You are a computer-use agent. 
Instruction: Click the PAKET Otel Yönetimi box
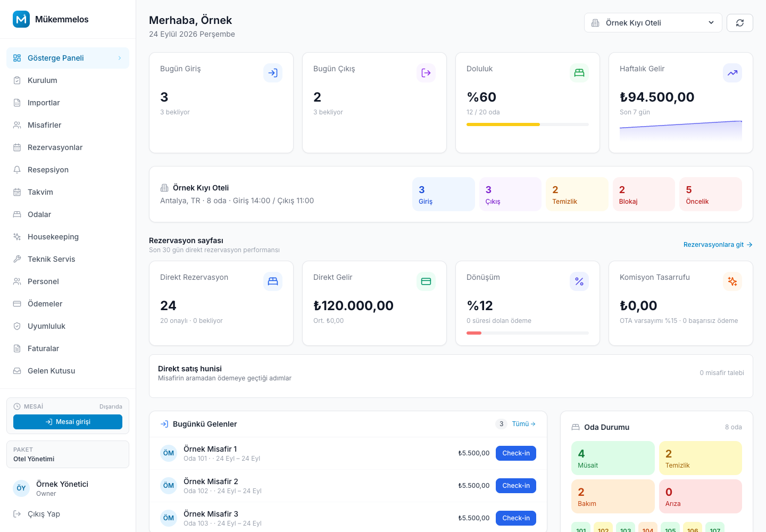(x=68, y=454)
